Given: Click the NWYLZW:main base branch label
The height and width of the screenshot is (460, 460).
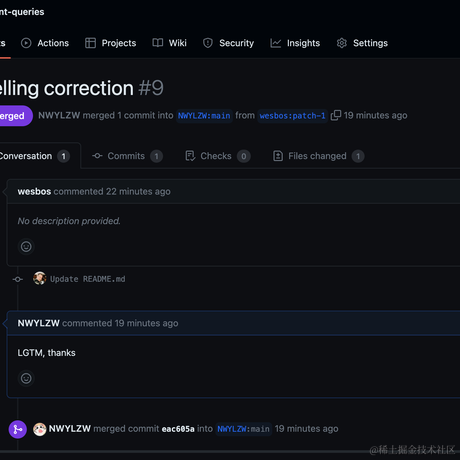Looking at the screenshot, I should coord(204,116).
